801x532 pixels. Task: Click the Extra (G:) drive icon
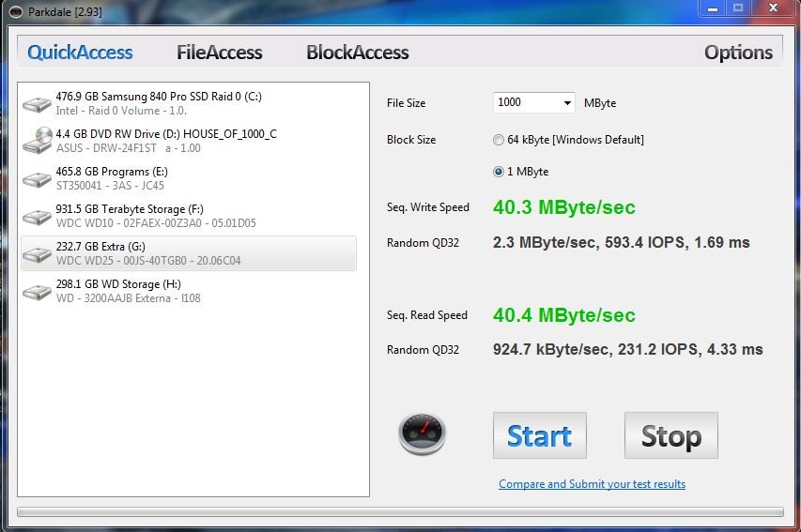37,255
